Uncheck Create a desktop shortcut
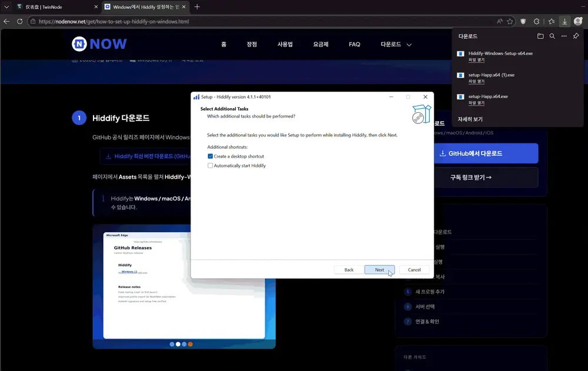This screenshot has height=371, width=588. point(210,156)
